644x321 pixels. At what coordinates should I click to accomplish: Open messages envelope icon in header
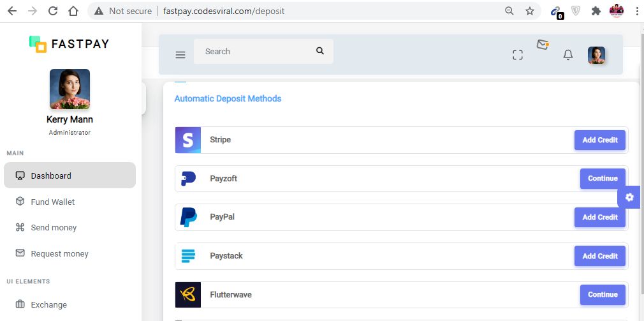coord(543,45)
